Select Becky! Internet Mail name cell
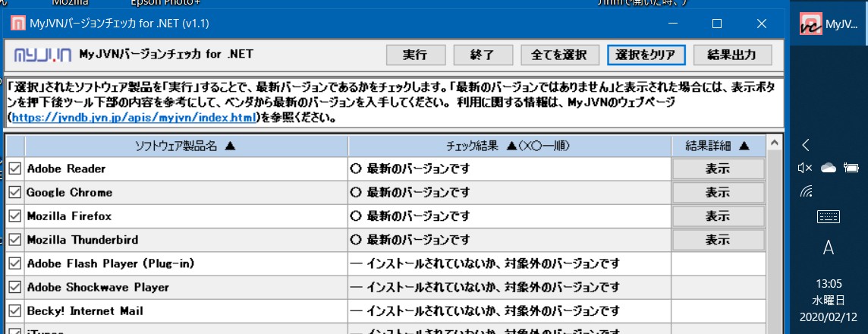This screenshot has height=334, width=868. coord(187,311)
